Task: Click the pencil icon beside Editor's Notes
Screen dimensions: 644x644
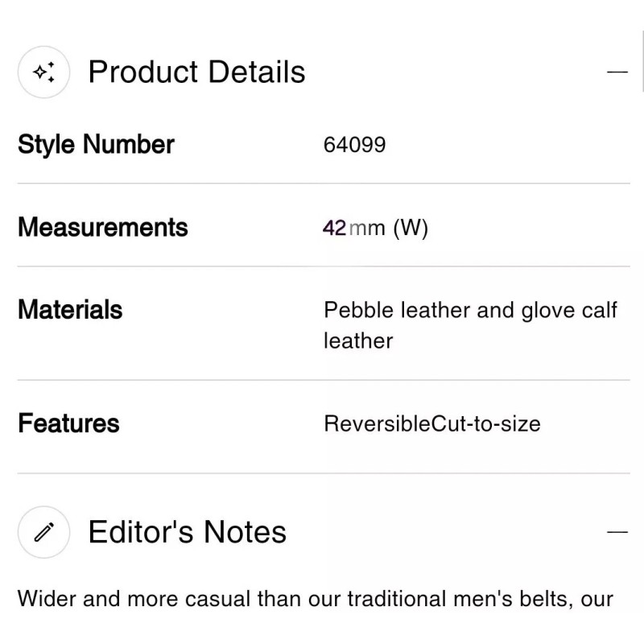Action: [43, 532]
